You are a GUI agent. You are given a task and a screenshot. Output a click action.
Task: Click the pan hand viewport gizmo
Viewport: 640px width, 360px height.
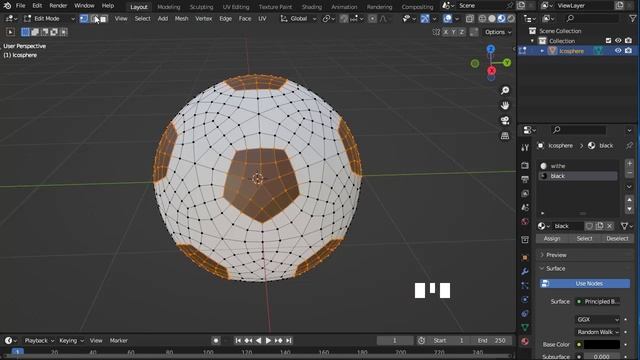click(505, 106)
